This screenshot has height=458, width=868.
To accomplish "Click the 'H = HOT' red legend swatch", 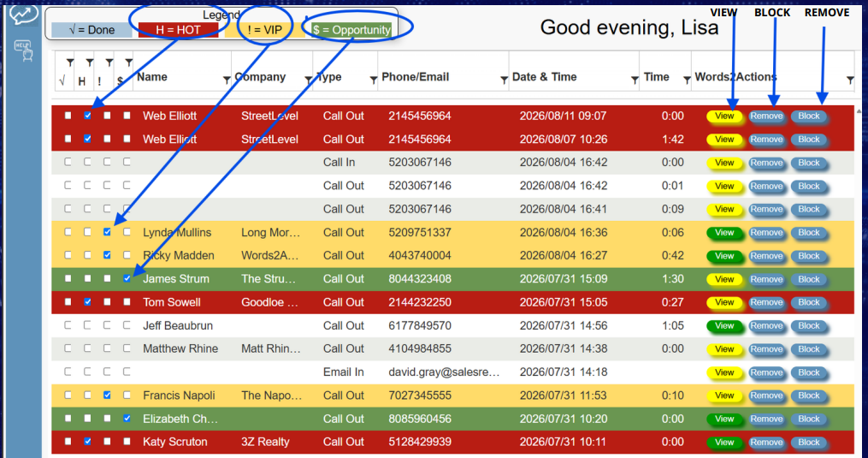I will (x=178, y=30).
